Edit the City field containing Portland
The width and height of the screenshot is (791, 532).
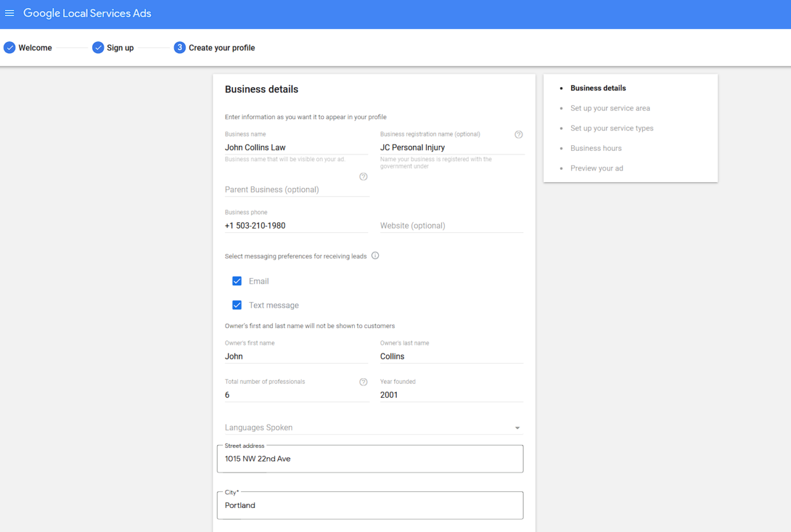click(370, 505)
